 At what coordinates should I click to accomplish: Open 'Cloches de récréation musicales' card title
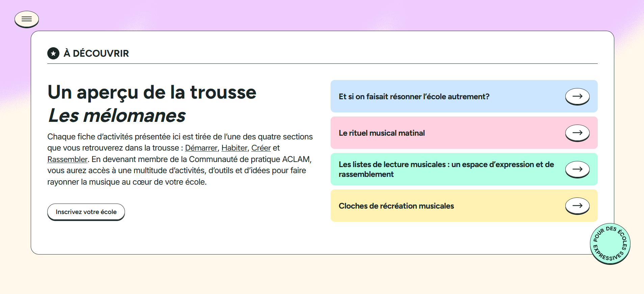click(396, 206)
